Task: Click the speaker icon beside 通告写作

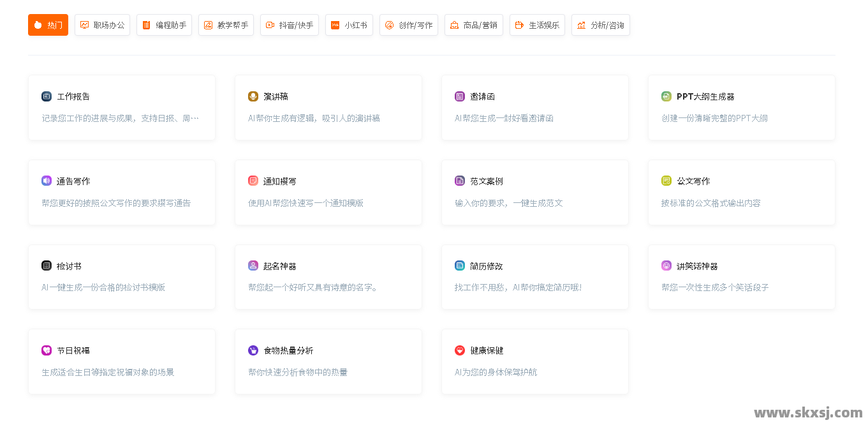Action: [x=47, y=181]
